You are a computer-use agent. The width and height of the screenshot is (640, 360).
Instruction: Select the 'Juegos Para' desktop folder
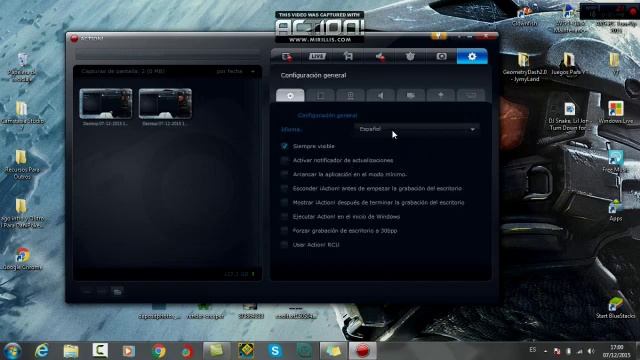coord(568,64)
